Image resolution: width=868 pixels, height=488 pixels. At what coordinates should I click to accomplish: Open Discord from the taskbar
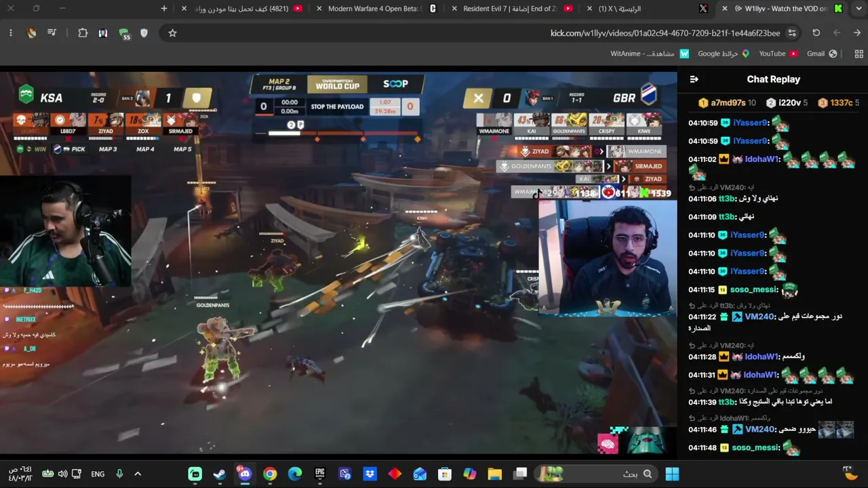point(245,474)
